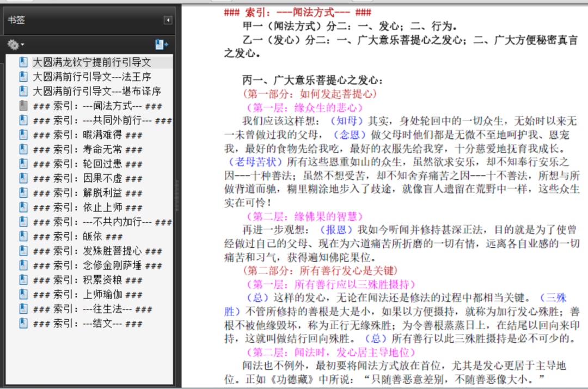The height and width of the screenshot is (389, 588).
Task: Open bookmark 索引：暇满难得
Action: click(87, 135)
